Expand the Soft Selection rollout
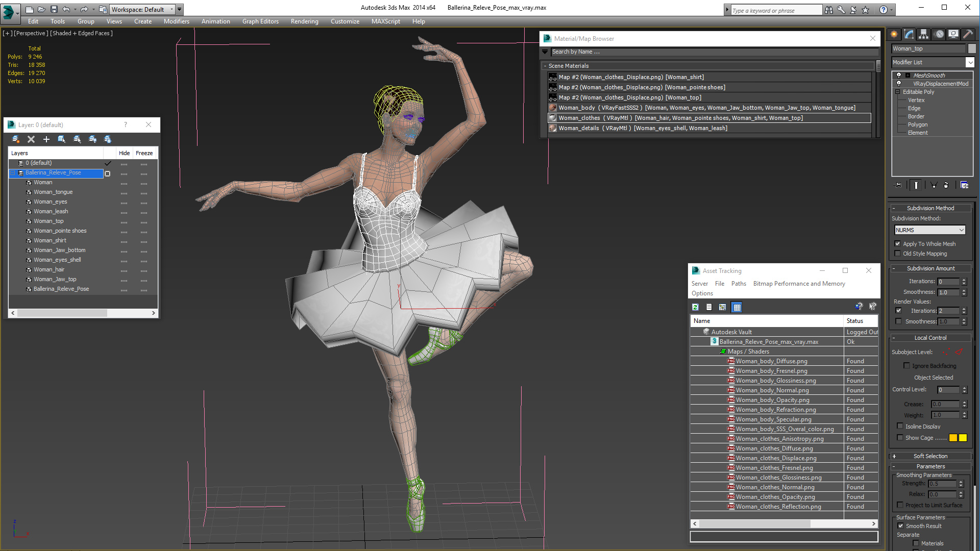The width and height of the screenshot is (980, 551). click(930, 456)
